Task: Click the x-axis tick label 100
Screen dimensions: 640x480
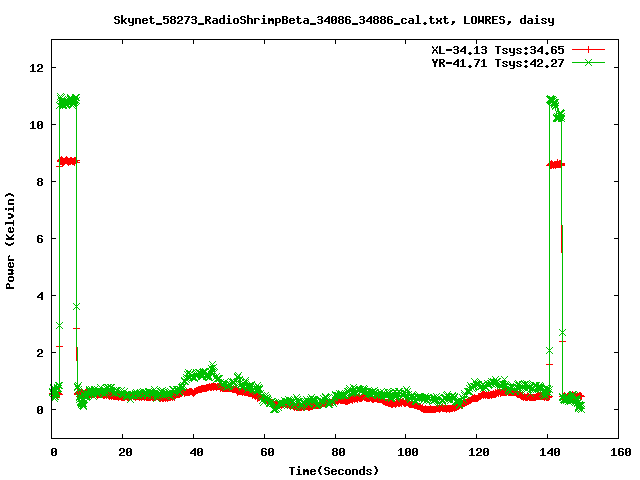Action: click(x=408, y=452)
